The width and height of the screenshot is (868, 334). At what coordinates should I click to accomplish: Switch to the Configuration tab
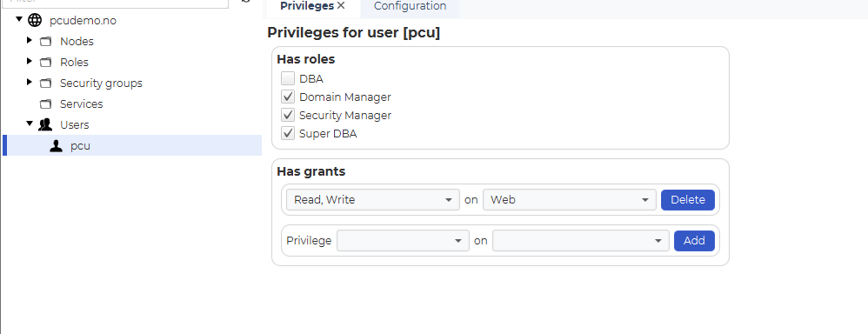coord(410,6)
